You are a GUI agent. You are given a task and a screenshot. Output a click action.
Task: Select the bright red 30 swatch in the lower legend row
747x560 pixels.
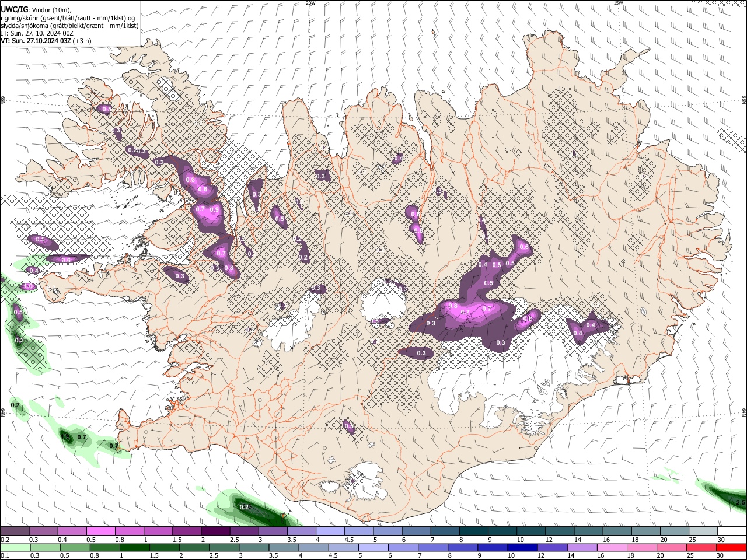point(731,547)
